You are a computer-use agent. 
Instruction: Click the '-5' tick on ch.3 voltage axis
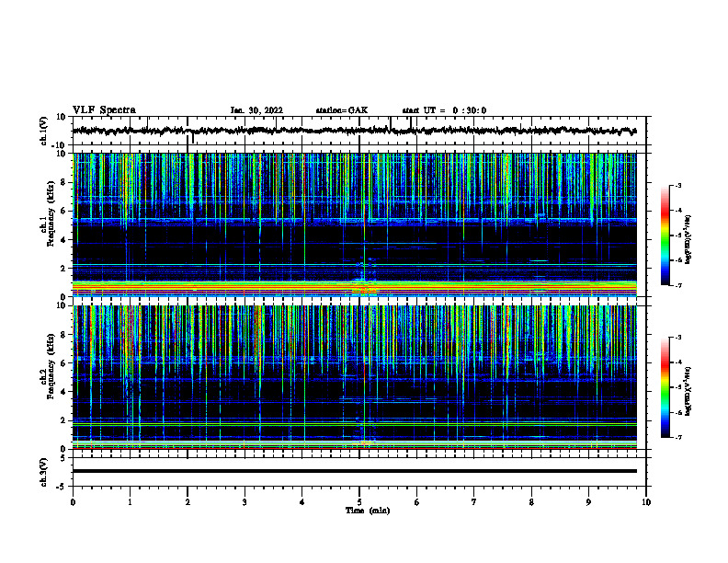(62, 487)
